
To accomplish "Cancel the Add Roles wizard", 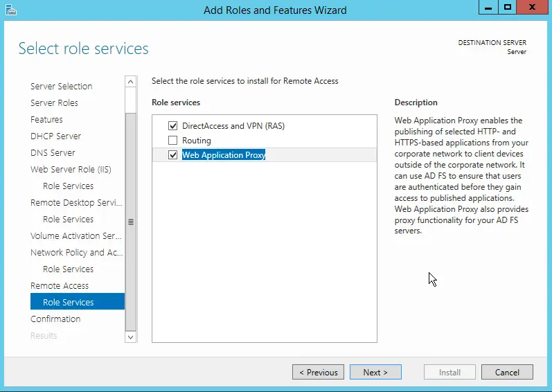I will coord(507,372).
